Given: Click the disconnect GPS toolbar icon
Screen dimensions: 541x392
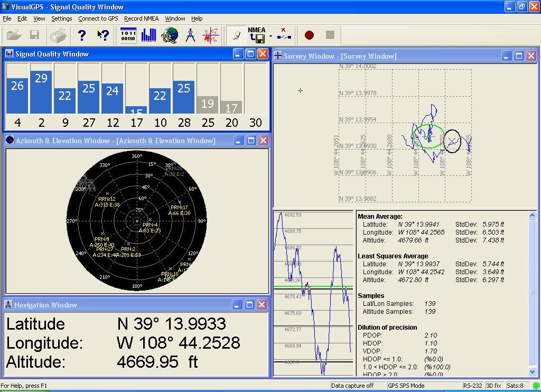Looking at the screenshot, I should tap(284, 34).
